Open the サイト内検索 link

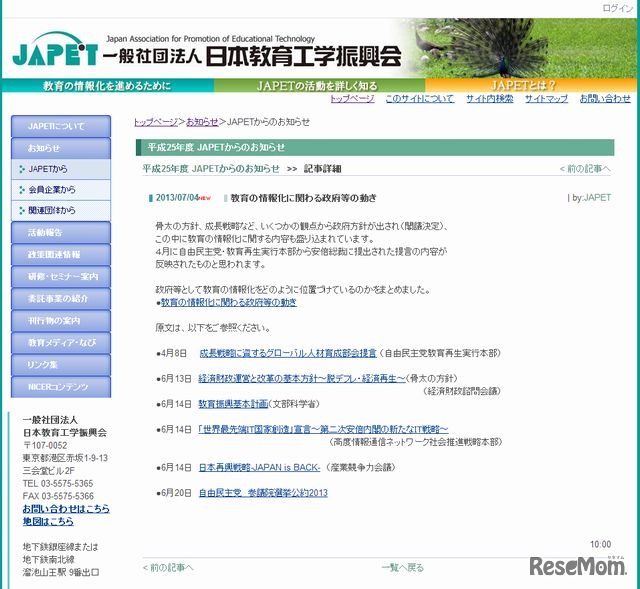tap(489, 99)
